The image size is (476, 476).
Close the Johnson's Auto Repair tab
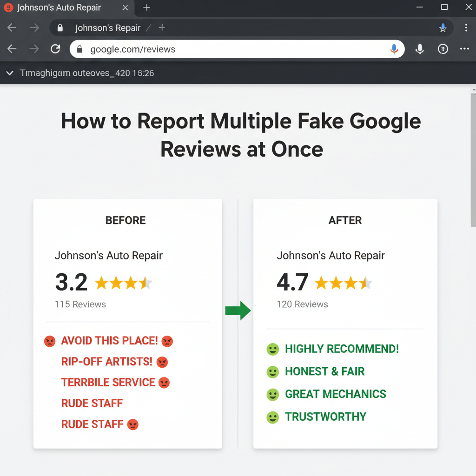(x=125, y=7)
